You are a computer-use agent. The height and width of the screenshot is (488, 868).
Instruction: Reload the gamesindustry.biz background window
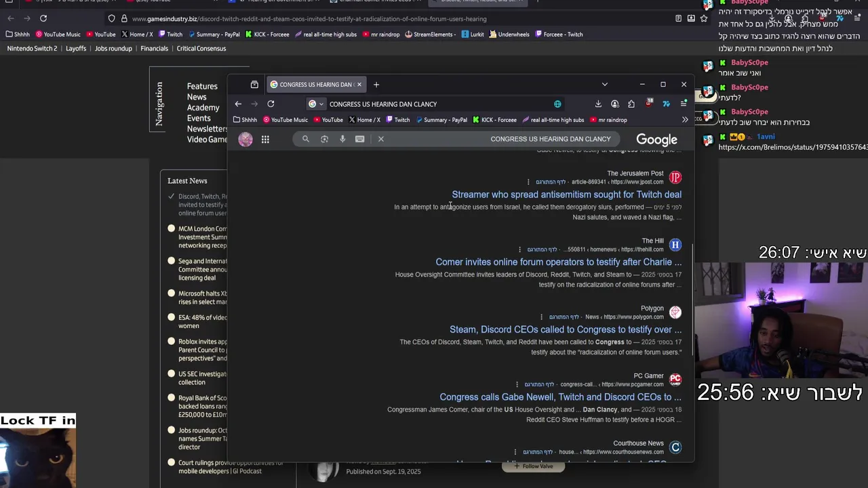(43, 18)
